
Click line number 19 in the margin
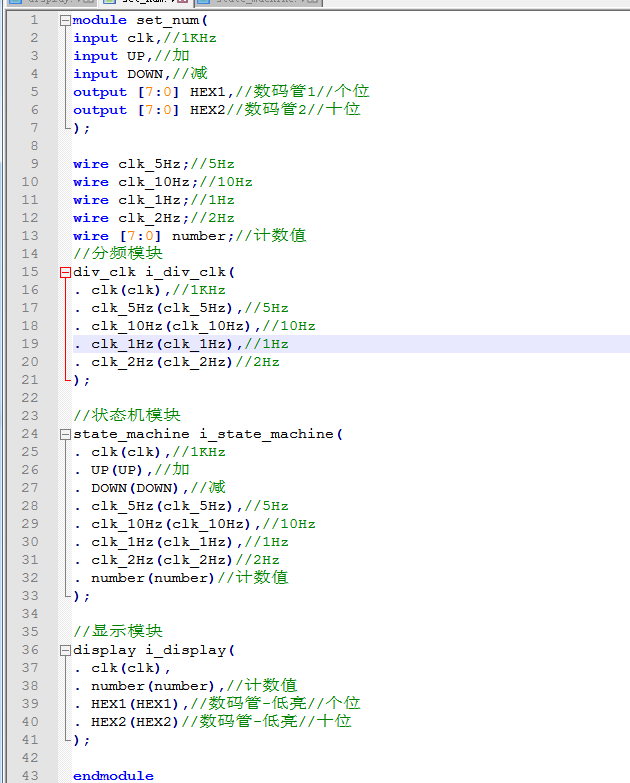click(30, 344)
